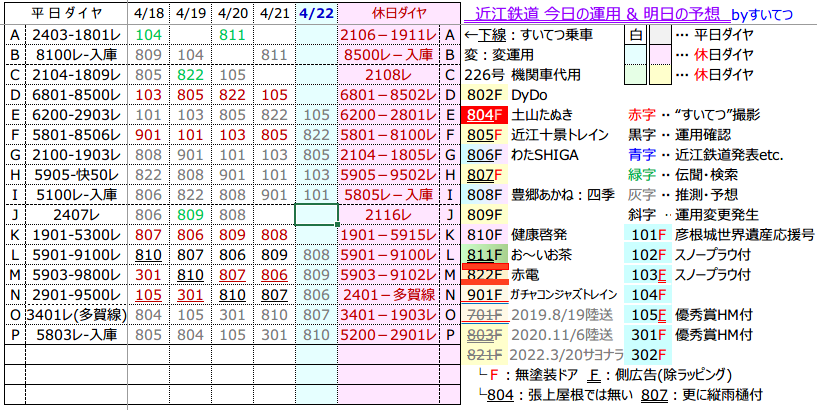Click the 青字 ·· 近江鉄道発表etc. legend line
Screen dimensions: 817x410
(x=707, y=155)
